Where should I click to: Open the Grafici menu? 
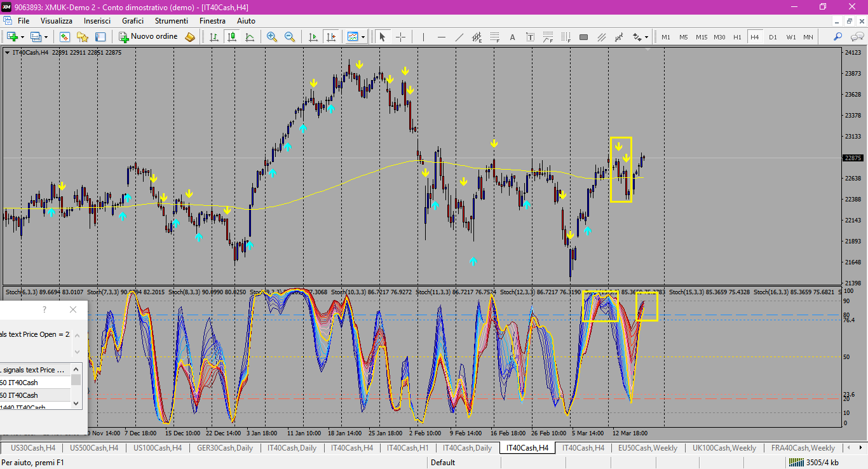133,21
